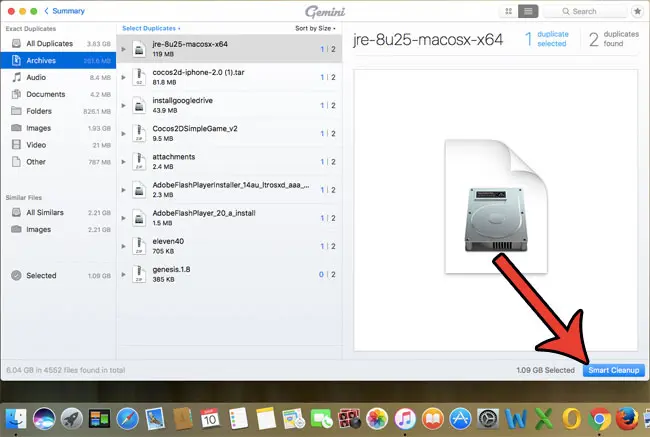Open App Store from the Dock
Viewport: 650px width, 437px height.
[461, 419]
